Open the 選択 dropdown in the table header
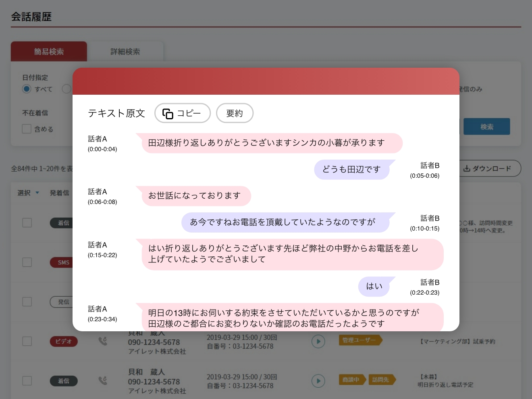 coord(29,193)
